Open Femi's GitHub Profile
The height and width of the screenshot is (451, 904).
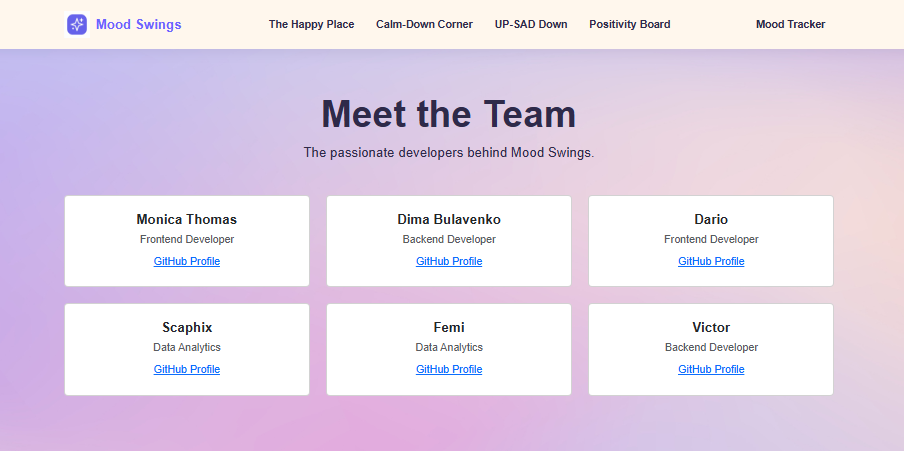click(449, 369)
